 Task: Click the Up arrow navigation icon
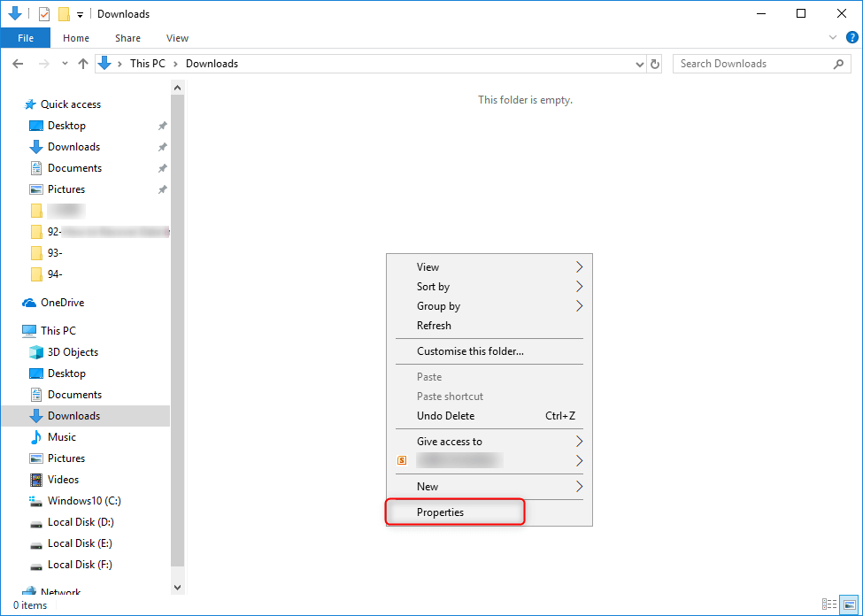[x=83, y=64]
